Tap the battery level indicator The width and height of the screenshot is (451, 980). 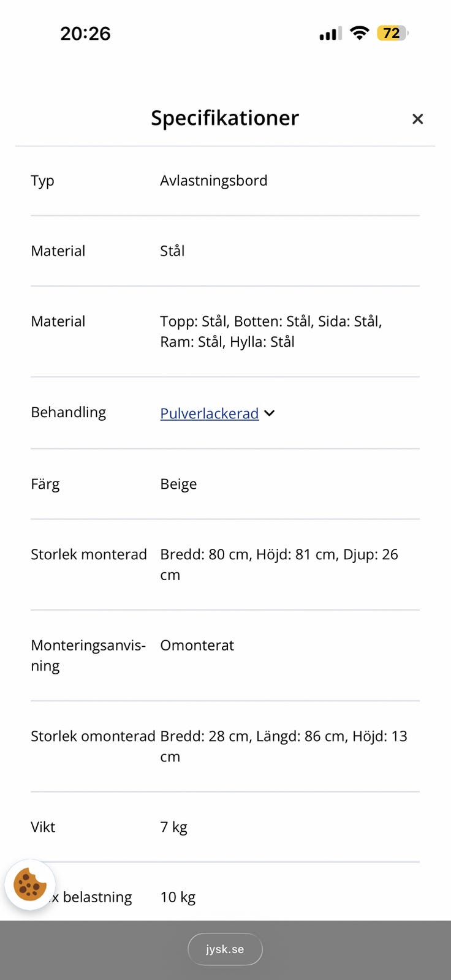392,33
